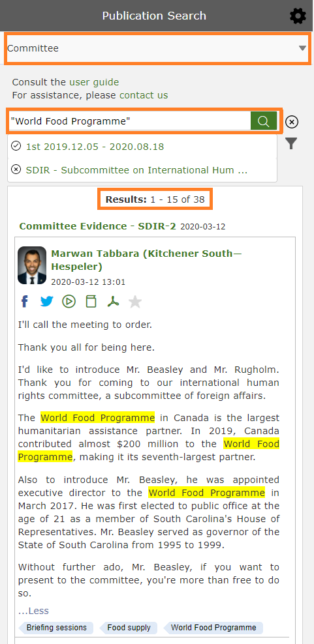Open the user guide link
The image size is (314, 644).
94,82
